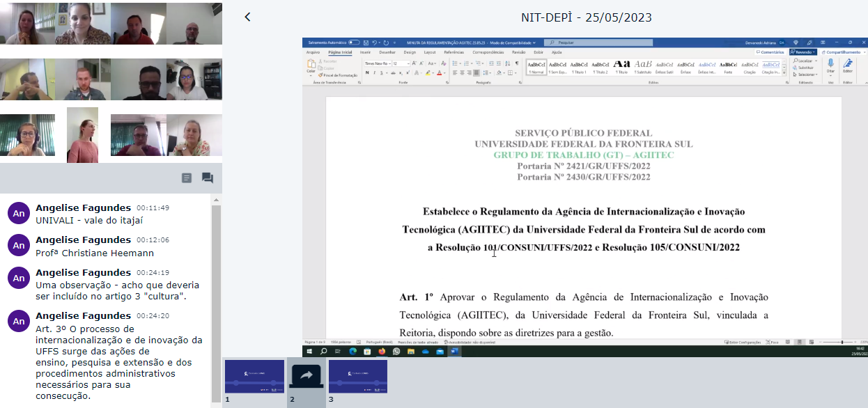Viewport: 868px width, 408px height.
Task: Select Pincel de Formatação tool
Action: pyautogui.click(x=338, y=75)
